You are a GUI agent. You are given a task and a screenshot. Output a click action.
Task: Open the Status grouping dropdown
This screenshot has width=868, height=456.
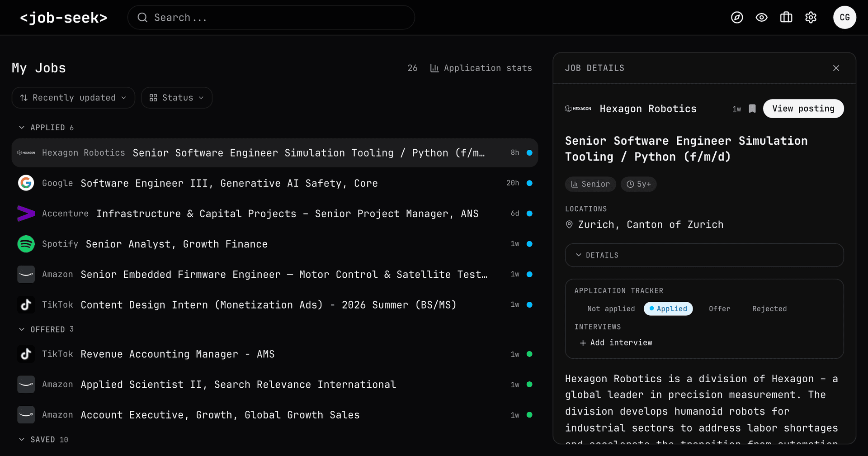tap(177, 98)
